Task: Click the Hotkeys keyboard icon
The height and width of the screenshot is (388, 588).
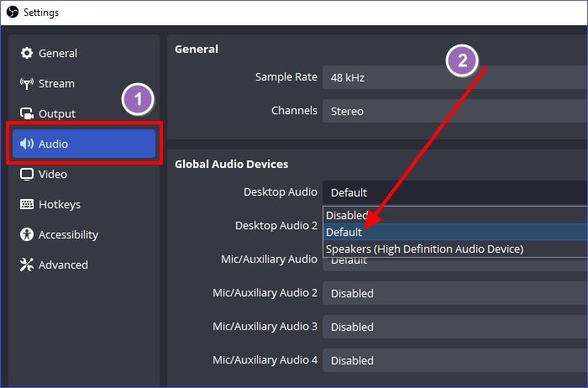Action: pyautogui.click(x=26, y=205)
